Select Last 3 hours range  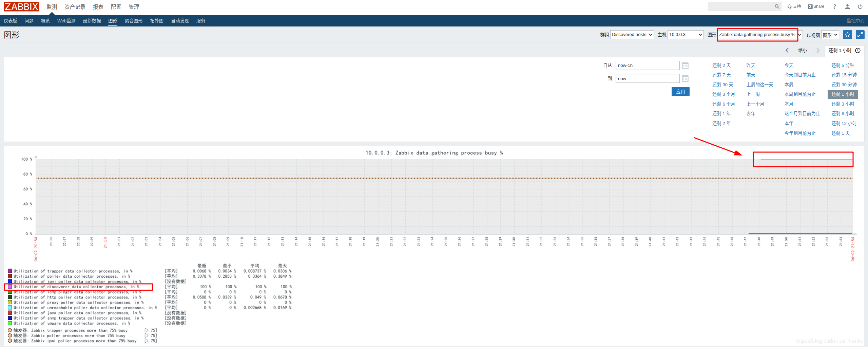[843, 104]
